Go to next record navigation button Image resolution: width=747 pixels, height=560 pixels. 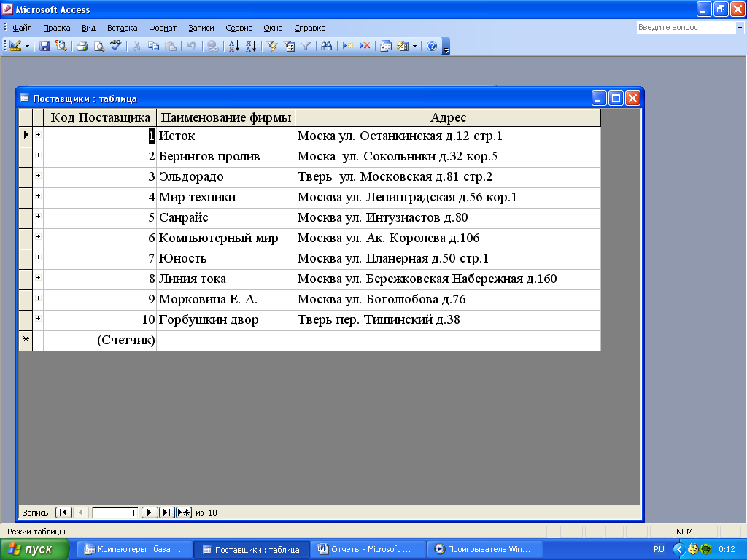pyautogui.click(x=150, y=513)
